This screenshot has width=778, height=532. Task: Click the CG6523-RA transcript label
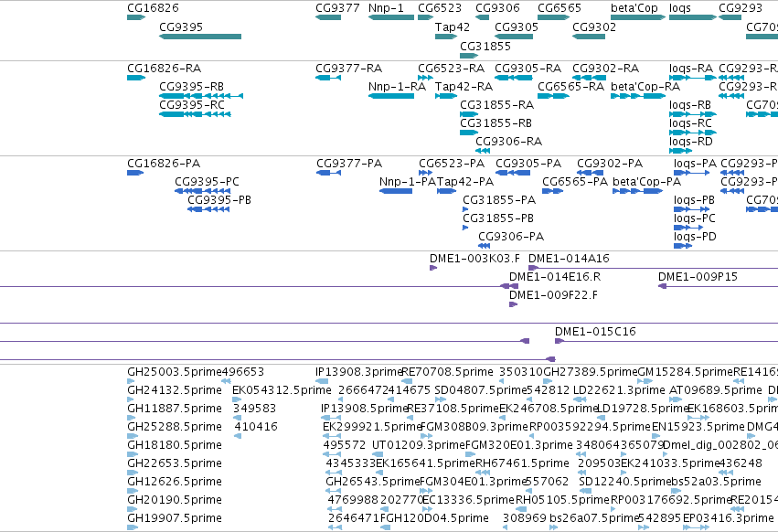451,69
